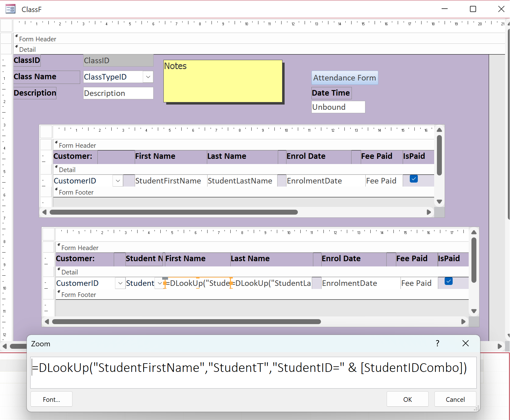Image resolution: width=510 pixels, height=420 pixels.
Task: Click the main form selector box at ruler corner
Action: (6, 25)
